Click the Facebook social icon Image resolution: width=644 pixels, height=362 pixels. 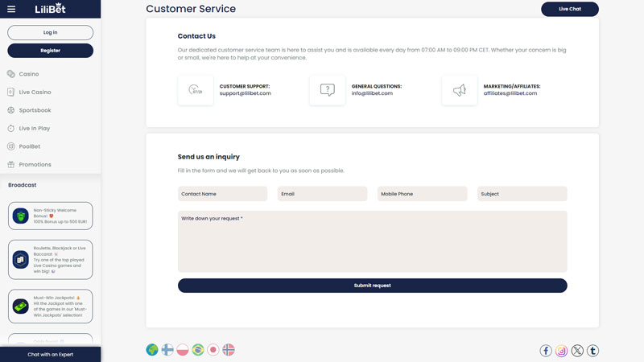tap(546, 351)
